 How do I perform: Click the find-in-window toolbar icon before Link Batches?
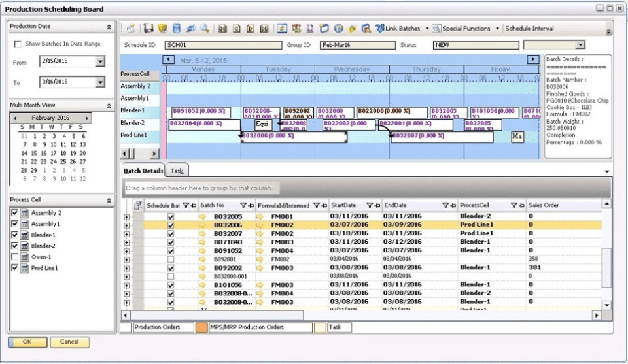[366, 28]
